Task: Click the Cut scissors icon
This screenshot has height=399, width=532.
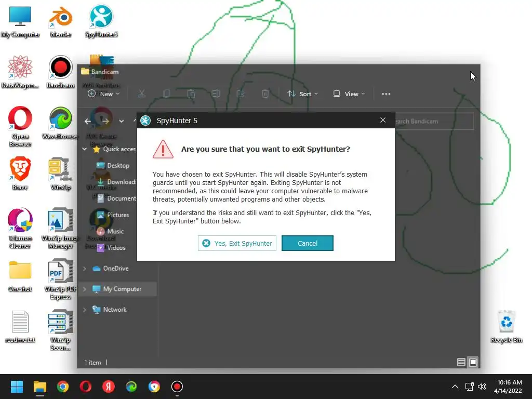Action: (142, 94)
